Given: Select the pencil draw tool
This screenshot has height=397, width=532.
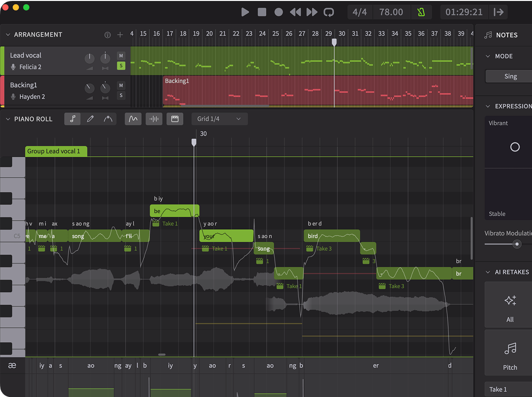Looking at the screenshot, I should point(90,119).
